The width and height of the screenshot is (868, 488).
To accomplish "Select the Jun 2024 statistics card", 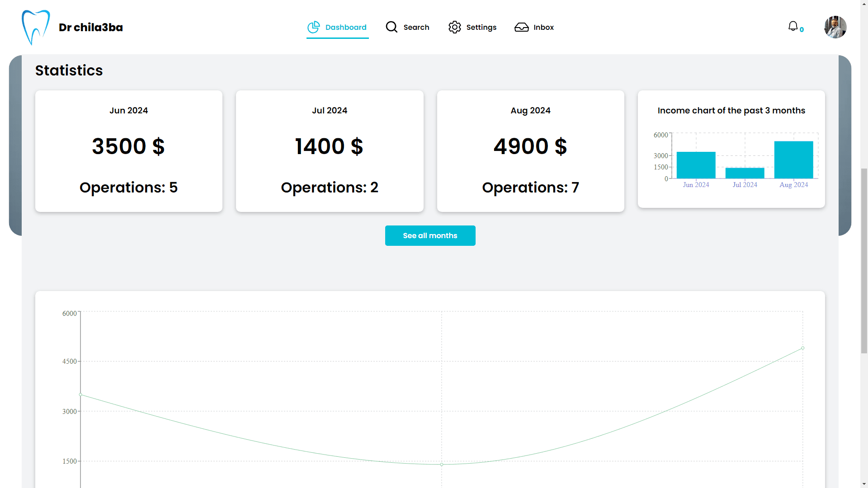I will coord(128,150).
